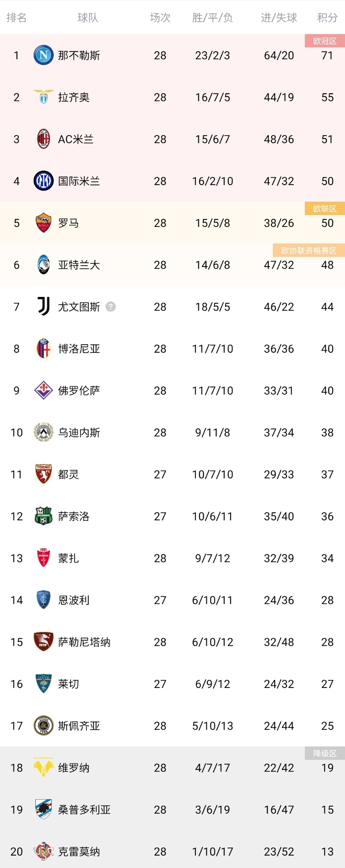Select the 积分 points column header
Viewport: 345px width, 868px height.
click(327, 17)
